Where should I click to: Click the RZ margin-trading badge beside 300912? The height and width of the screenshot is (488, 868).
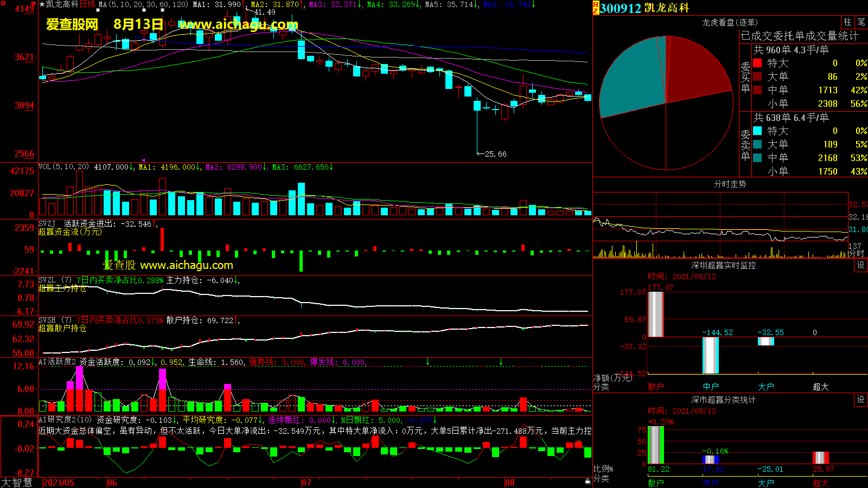[596, 8]
